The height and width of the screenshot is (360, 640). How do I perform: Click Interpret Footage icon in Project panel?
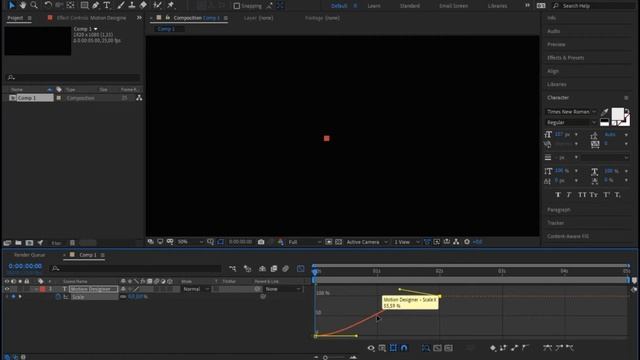click(7, 243)
